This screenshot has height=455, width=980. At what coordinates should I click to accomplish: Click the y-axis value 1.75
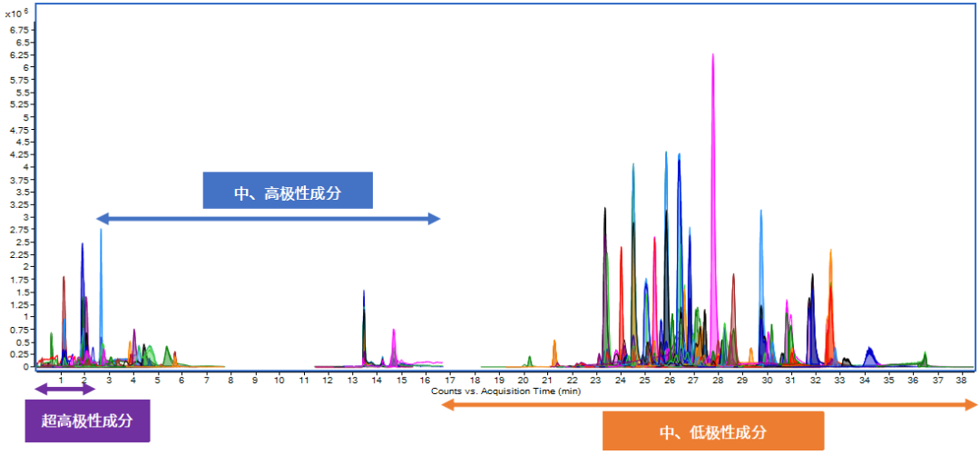click(17, 279)
